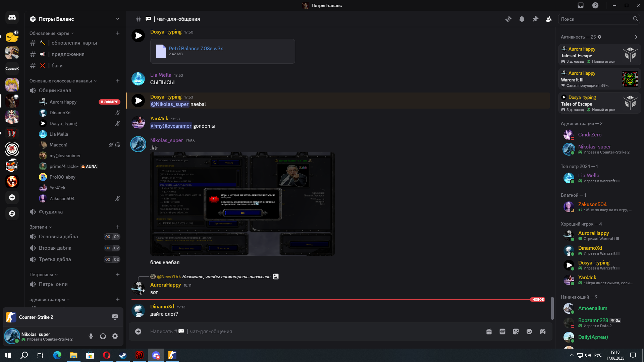
Task: Join the Общий канал voice channel
Action: (75, 90)
